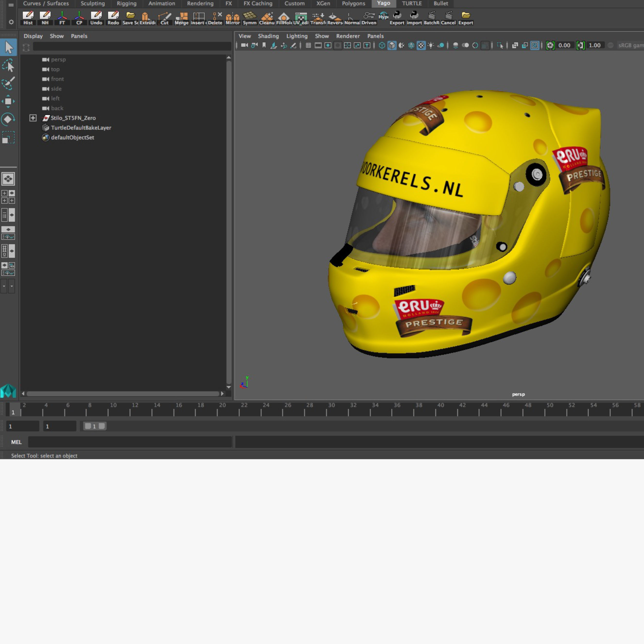Image resolution: width=644 pixels, height=644 pixels.
Task: Activate the Lasso selection tool
Action: click(8, 66)
